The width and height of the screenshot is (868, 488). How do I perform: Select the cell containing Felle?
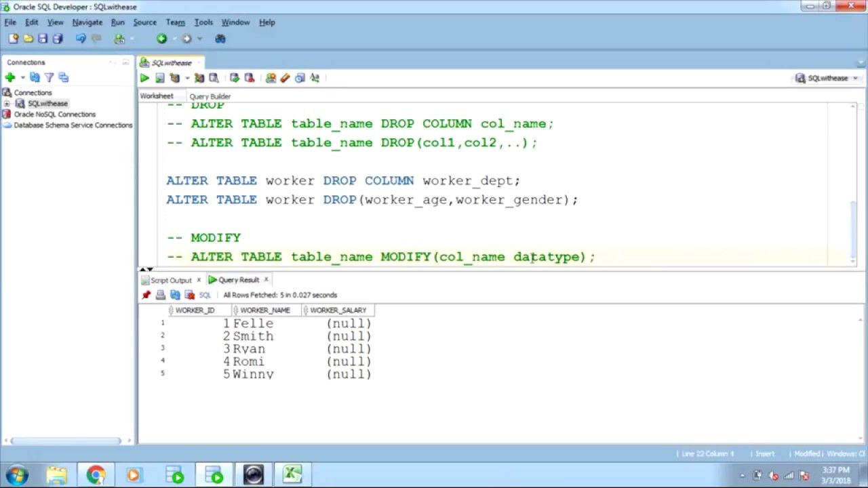266,323
